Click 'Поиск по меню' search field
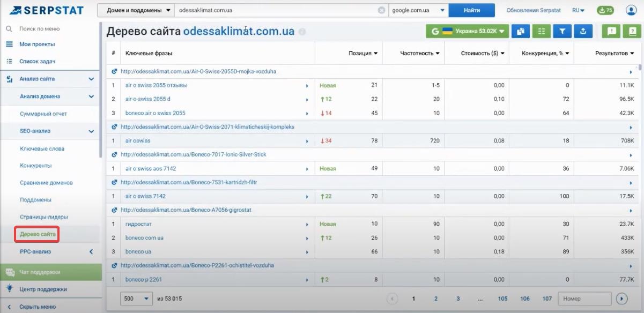The width and height of the screenshot is (644, 313). [39, 28]
